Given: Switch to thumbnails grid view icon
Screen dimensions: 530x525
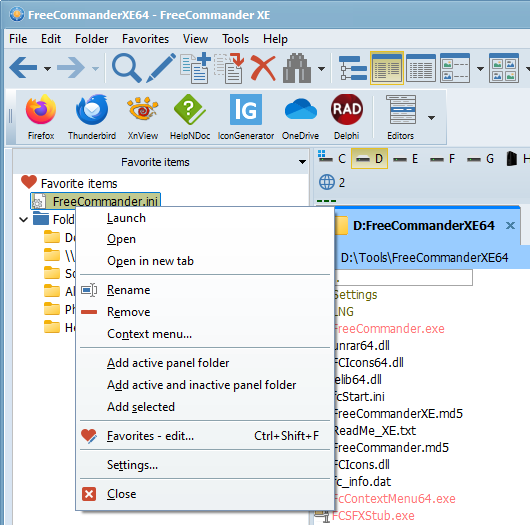Looking at the screenshot, I should [x=504, y=68].
